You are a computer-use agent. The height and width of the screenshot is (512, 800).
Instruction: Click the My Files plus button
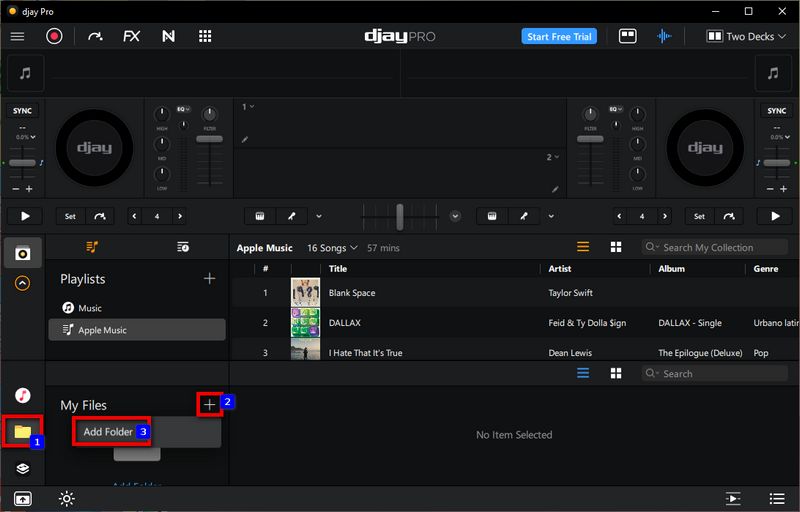pos(209,405)
